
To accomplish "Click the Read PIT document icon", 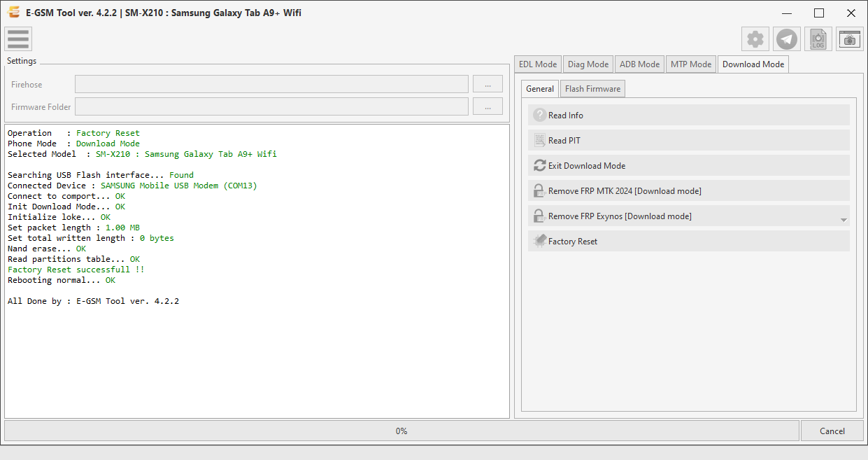I will [539, 141].
